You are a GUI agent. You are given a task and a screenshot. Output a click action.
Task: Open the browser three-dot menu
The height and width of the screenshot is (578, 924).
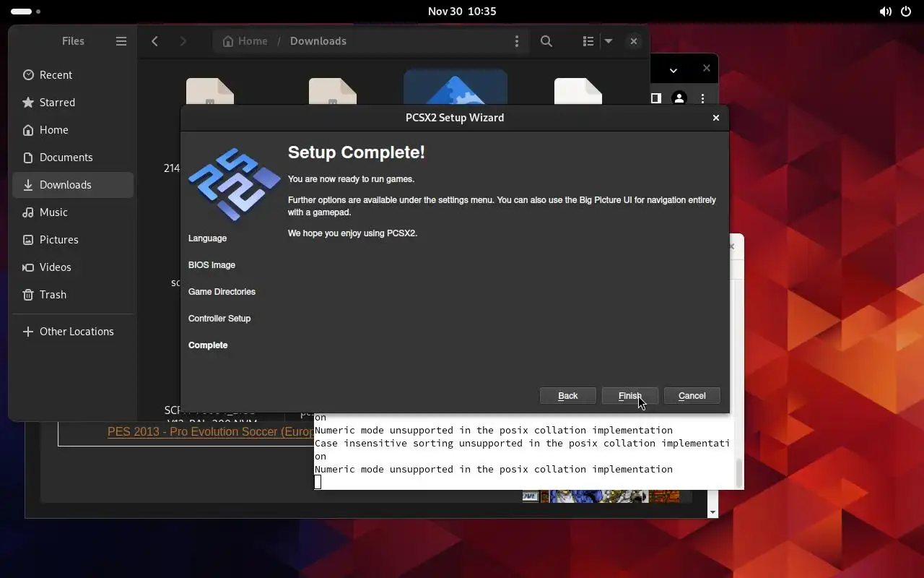click(x=703, y=98)
